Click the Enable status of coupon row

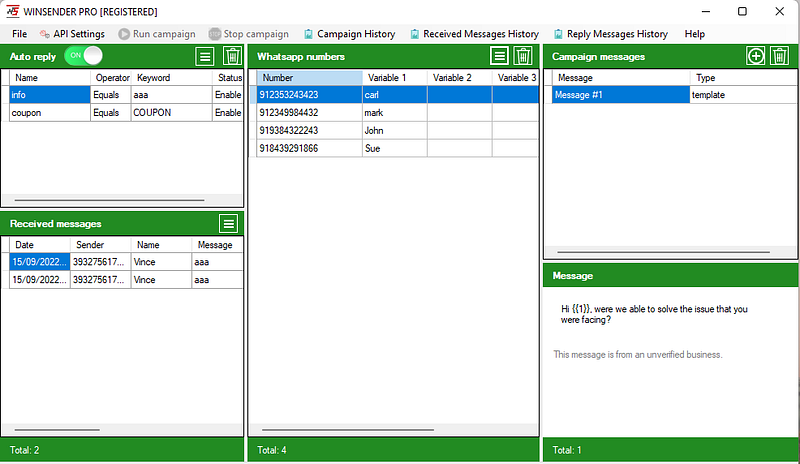point(228,113)
